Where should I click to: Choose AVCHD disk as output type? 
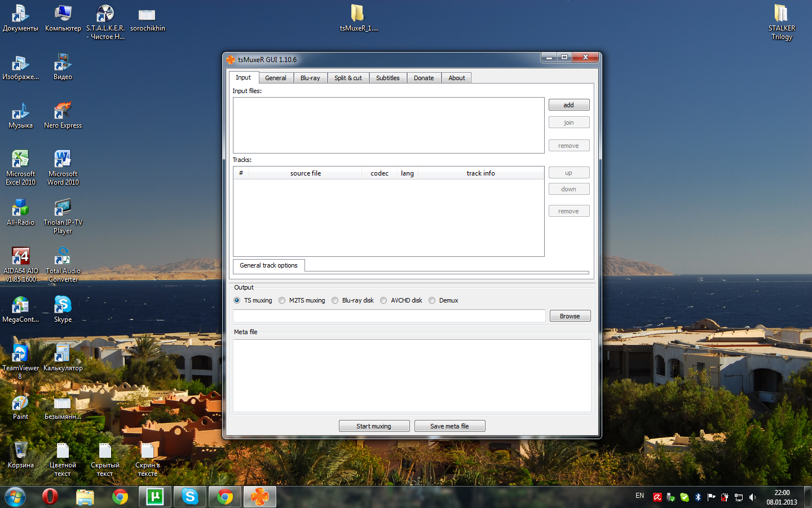click(401, 300)
